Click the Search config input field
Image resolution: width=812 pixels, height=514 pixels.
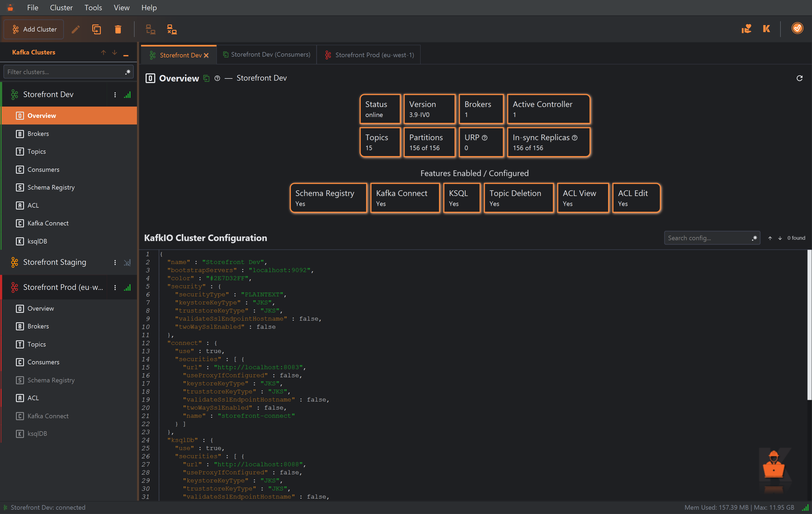[712, 238]
